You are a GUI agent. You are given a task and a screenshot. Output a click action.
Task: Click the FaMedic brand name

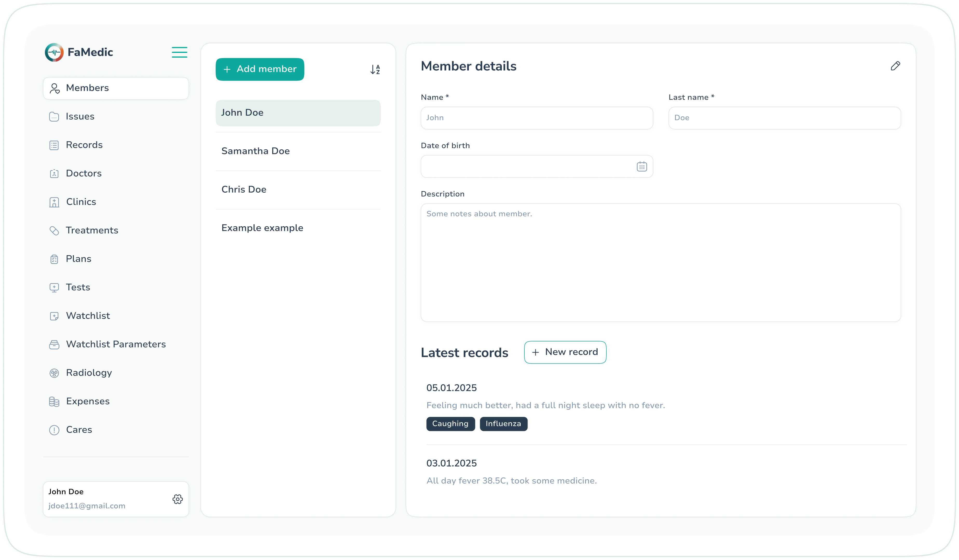pyautogui.click(x=90, y=52)
